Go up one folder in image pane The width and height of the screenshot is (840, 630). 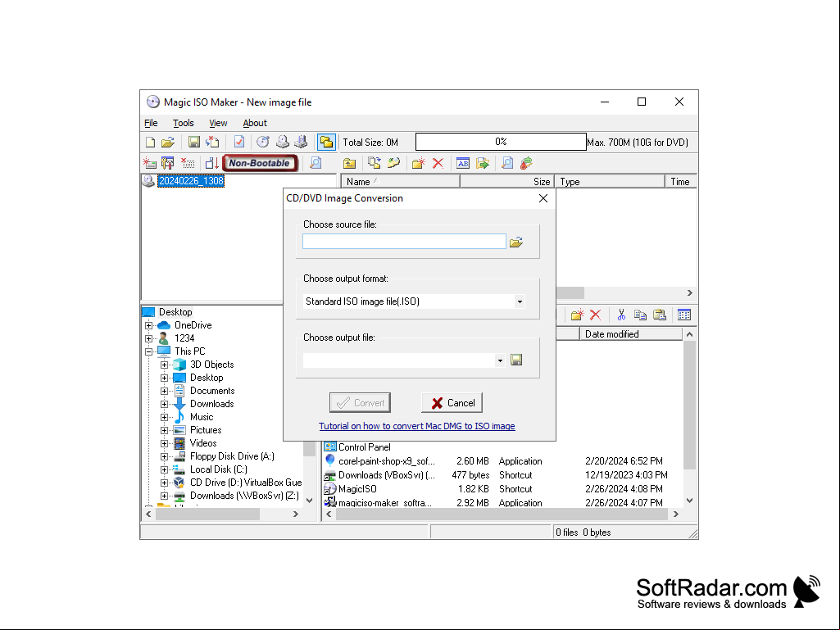tap(350, 163)
